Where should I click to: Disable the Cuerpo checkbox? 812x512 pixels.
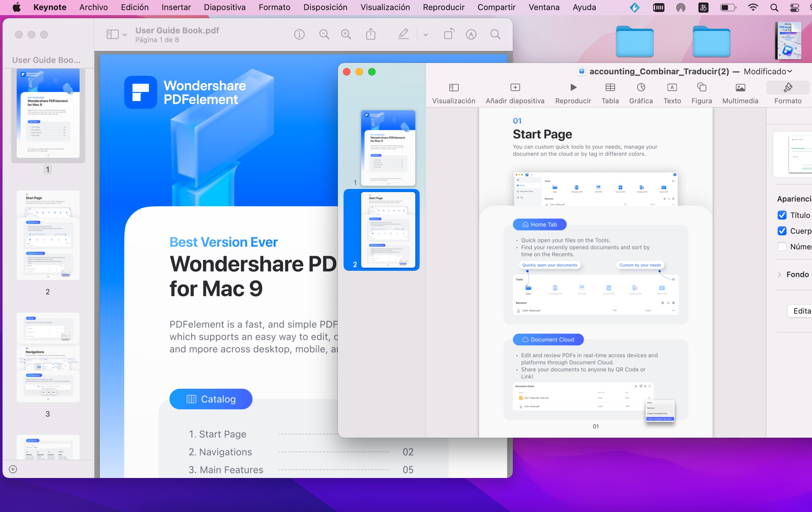(x=782, y=231)
